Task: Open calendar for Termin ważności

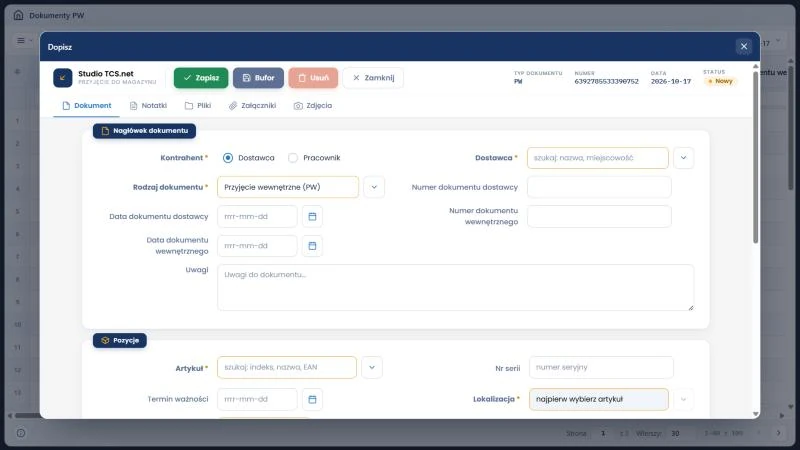Action: coord(312,399)
